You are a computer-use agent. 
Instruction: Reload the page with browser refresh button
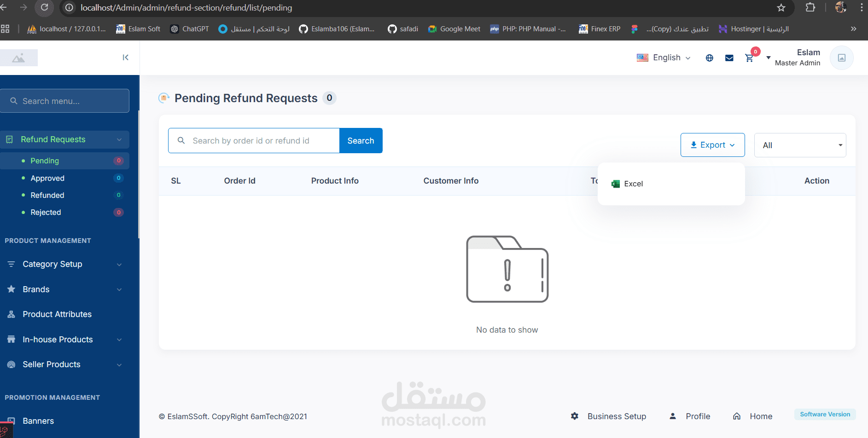44,7
